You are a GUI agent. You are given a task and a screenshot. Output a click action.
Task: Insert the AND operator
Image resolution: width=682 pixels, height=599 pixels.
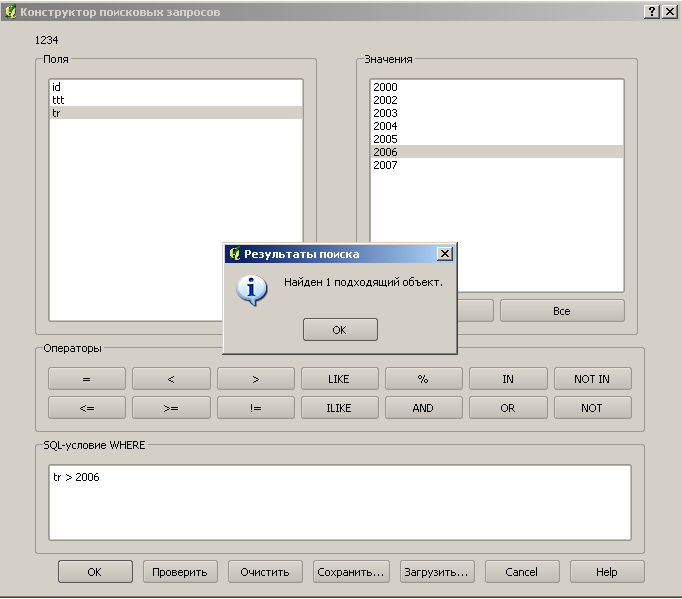(x=423, y=408)
